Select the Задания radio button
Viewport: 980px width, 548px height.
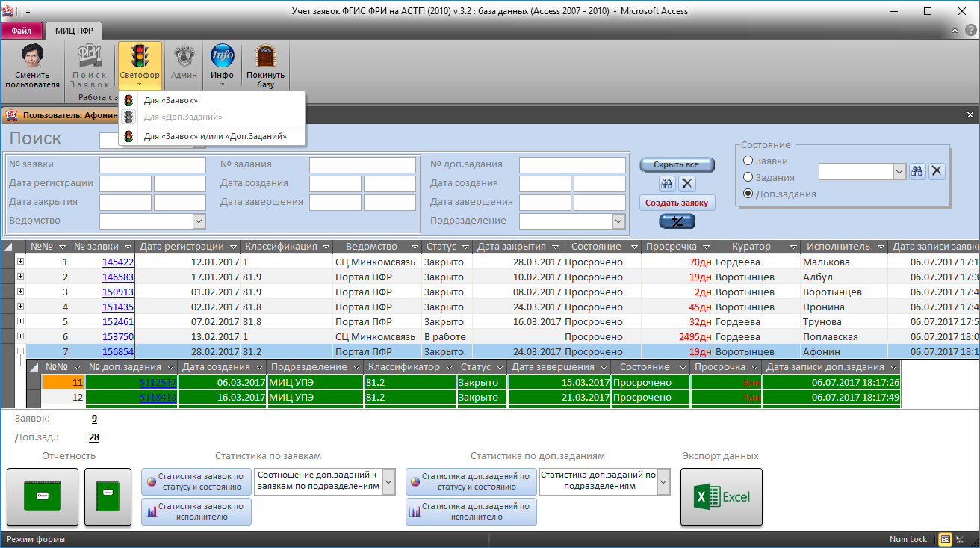pyautogui.click(x=748, y=177)
